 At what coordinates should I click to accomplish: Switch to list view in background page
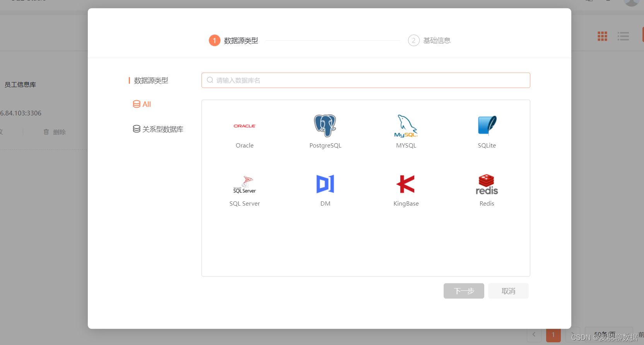tap(623, 36)
